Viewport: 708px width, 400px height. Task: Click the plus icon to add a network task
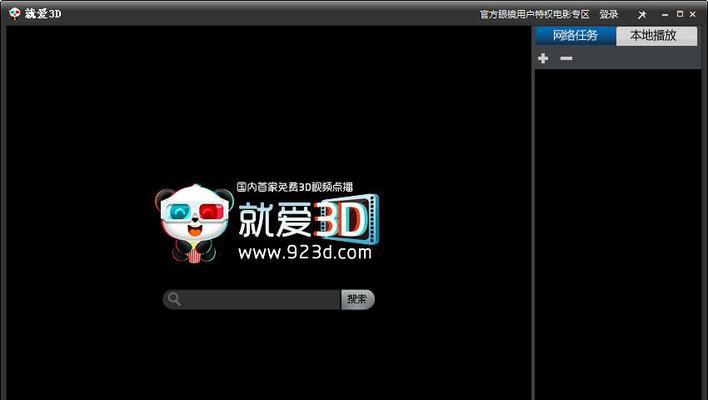coord(543,58)
